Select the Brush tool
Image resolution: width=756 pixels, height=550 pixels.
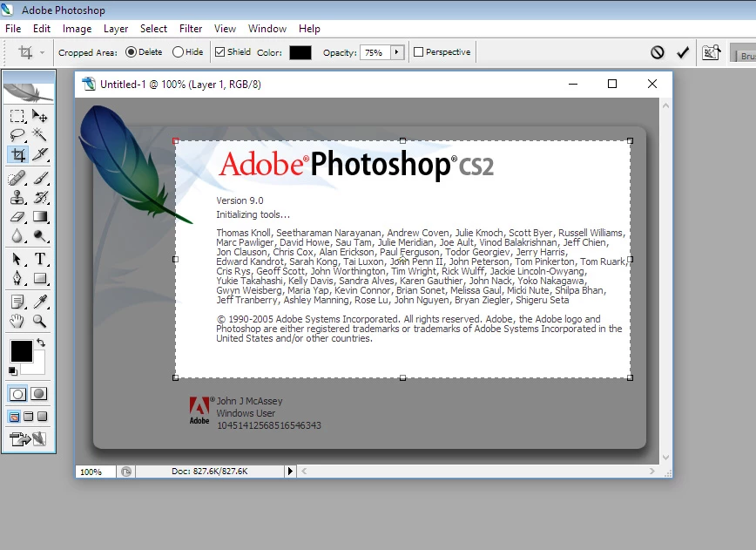[40, 179]
